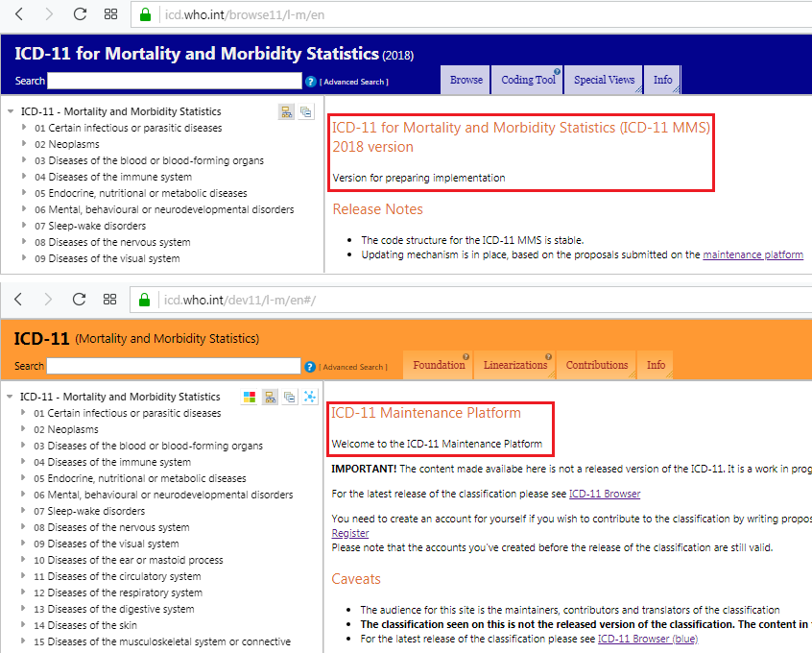Select 12 Diseases of the respiratory system
This screenshot has height=653, width=812.
[x=118, y=593]
